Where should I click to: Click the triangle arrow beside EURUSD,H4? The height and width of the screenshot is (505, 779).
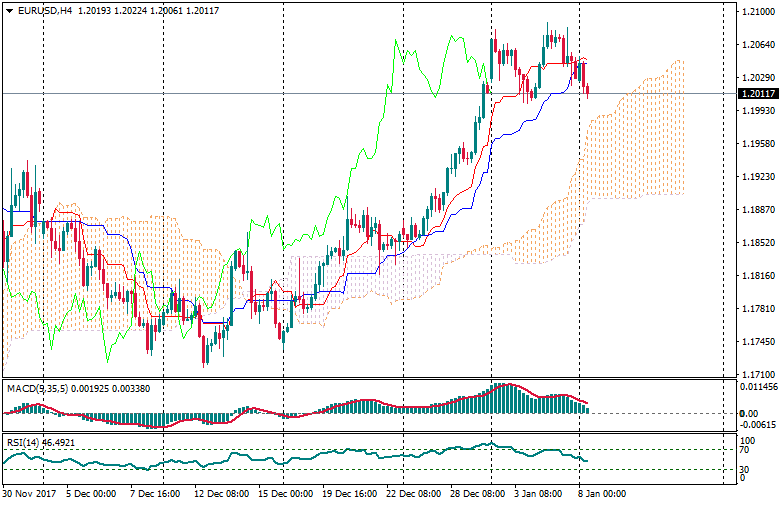(x=9, y=10)
